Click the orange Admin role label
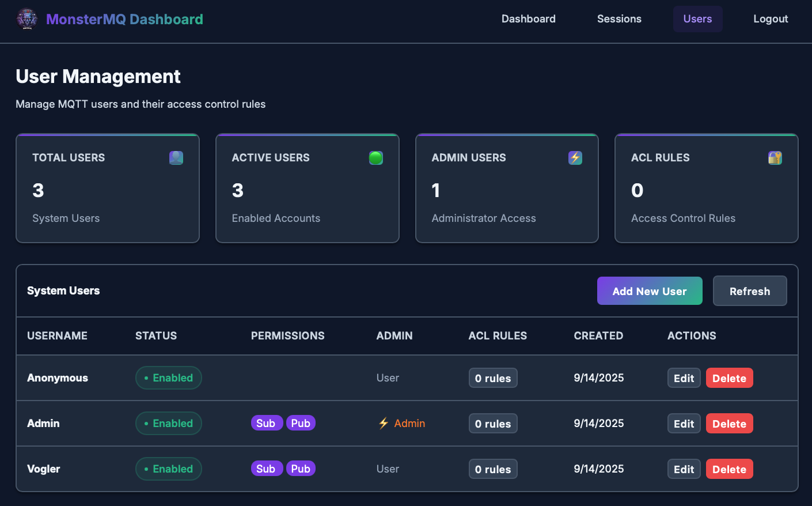The height and width of the screenshot is (506, 812). pyautogui.click(x=409, y=424)
